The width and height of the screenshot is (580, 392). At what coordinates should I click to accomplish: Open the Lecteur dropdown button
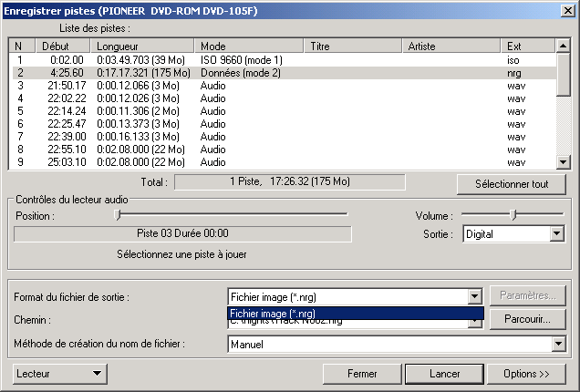click(61, 374)
